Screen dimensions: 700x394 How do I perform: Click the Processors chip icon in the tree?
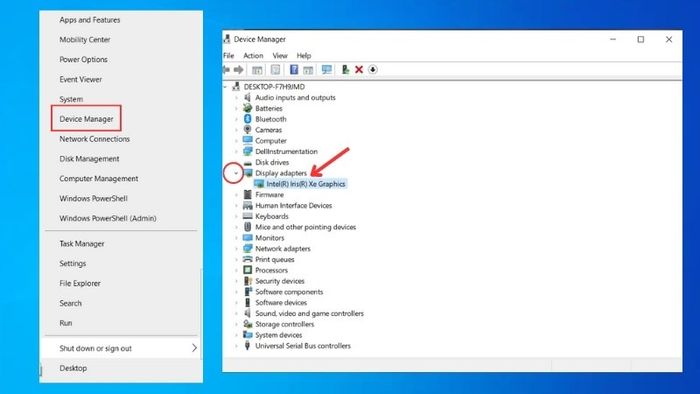coord(248,270)
